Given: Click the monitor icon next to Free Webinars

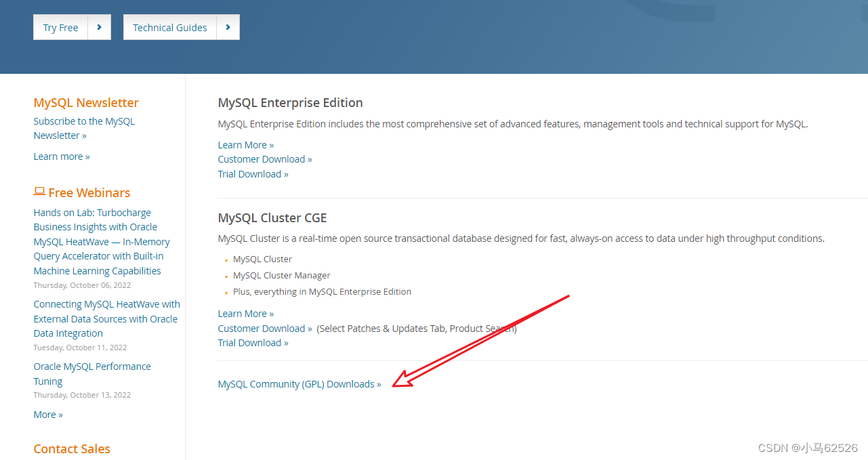Looking at the screenshot, I should click(x=39, y=192).
